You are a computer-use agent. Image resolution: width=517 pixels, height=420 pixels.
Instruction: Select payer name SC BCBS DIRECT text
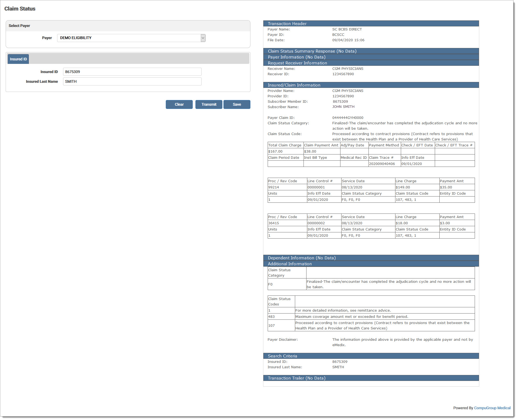coord(347,29)
